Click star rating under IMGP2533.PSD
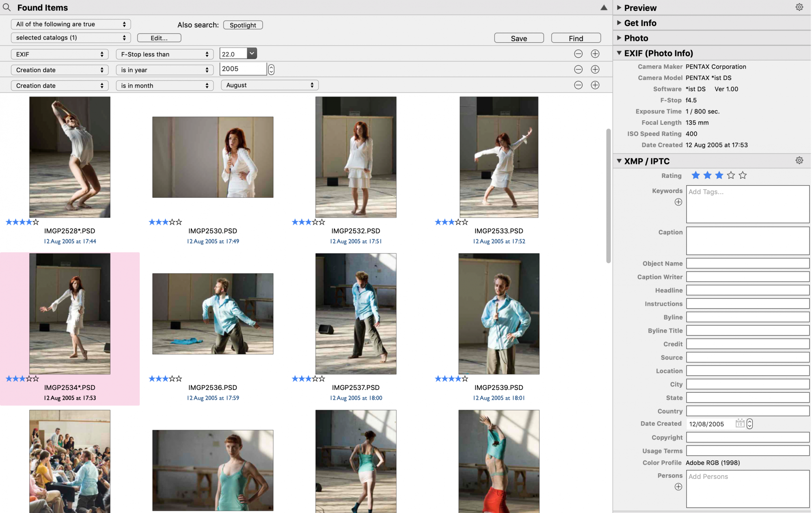Screen dimensions: 812x513 [451, 222]
